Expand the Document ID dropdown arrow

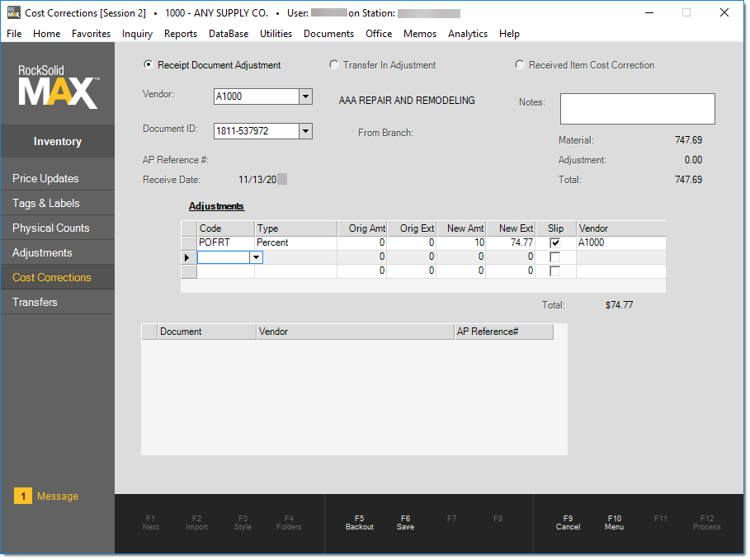click(305, 131)
